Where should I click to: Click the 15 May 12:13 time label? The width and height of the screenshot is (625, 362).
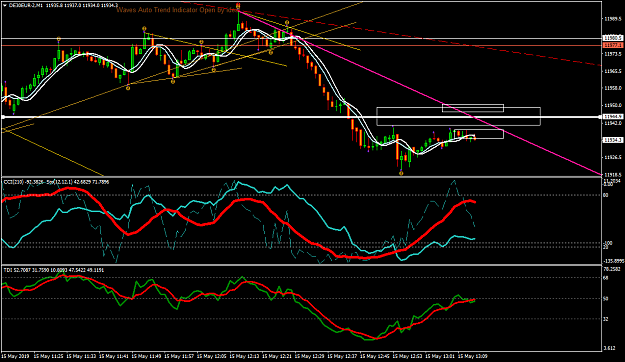(x=244, y=356)
